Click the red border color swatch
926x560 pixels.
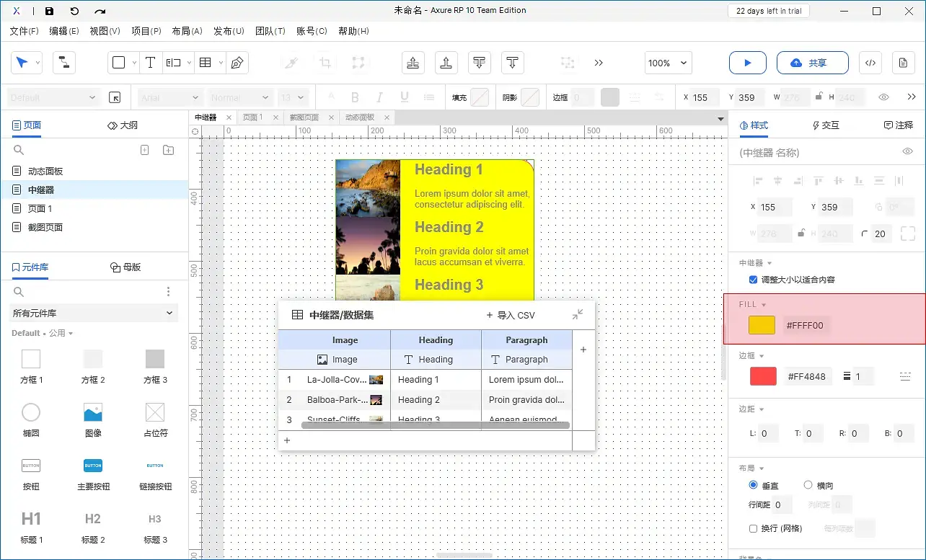coord(763,375)
